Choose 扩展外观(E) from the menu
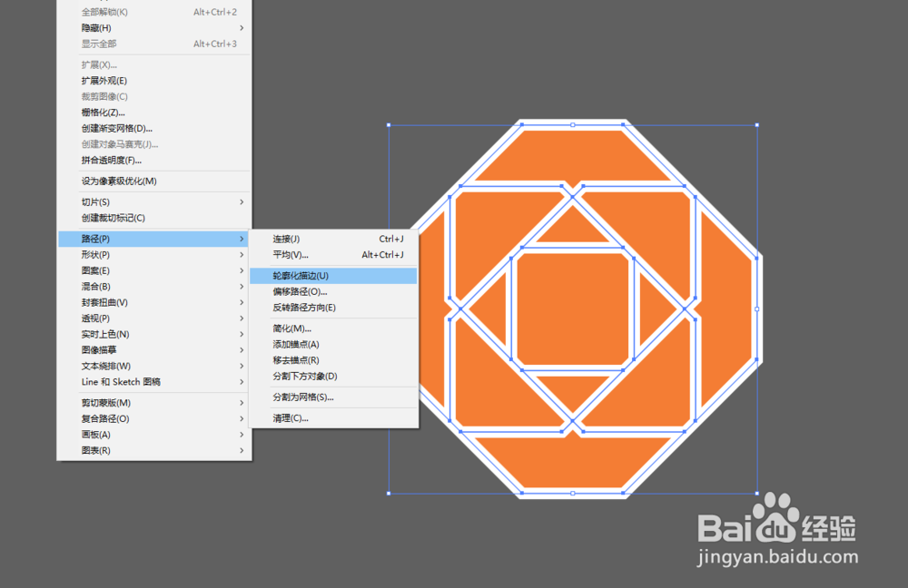This screenshot has height=588, width=908. point(154,81)
